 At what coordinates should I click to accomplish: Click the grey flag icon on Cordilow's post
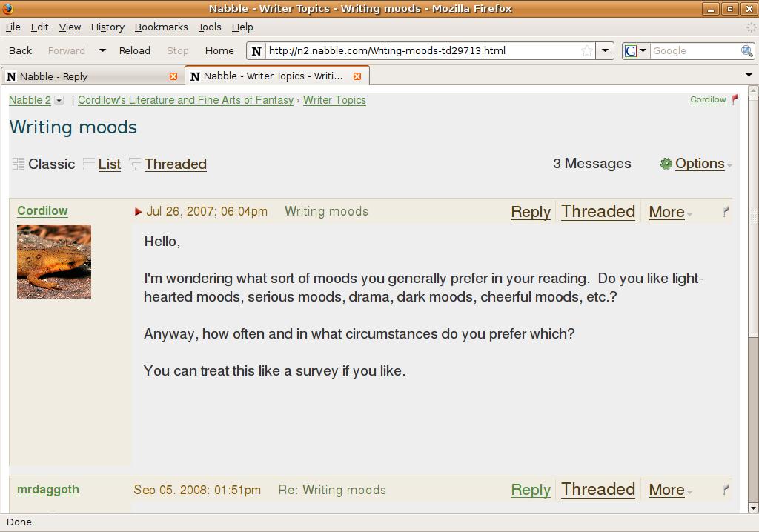coord(726,212)
